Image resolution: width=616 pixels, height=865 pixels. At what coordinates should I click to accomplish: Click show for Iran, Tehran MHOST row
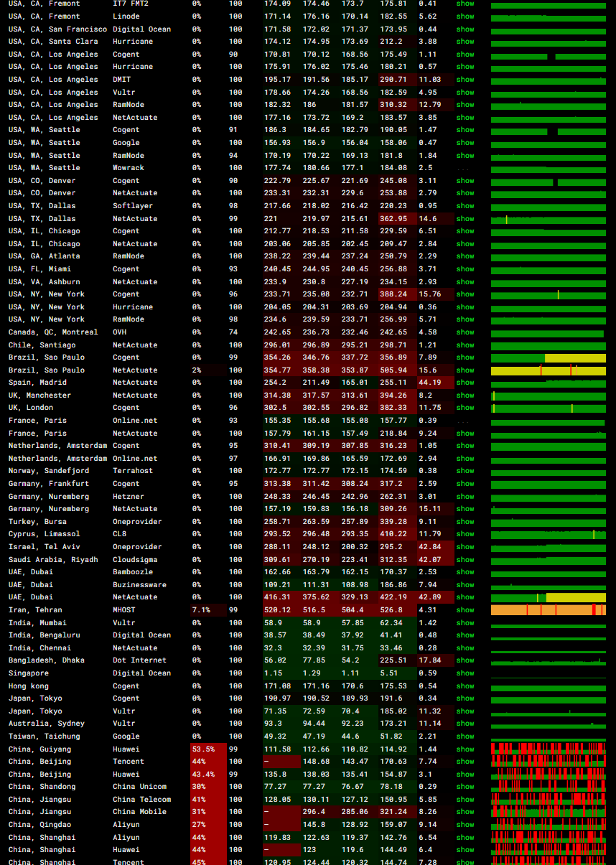coord(465,610)
